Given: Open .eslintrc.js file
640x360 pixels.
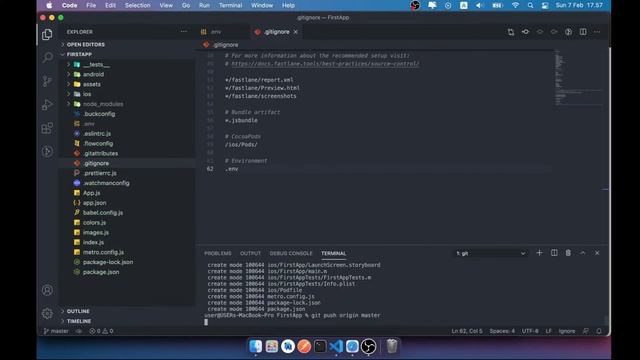Looking at the screenshot, I should point(97,133).
